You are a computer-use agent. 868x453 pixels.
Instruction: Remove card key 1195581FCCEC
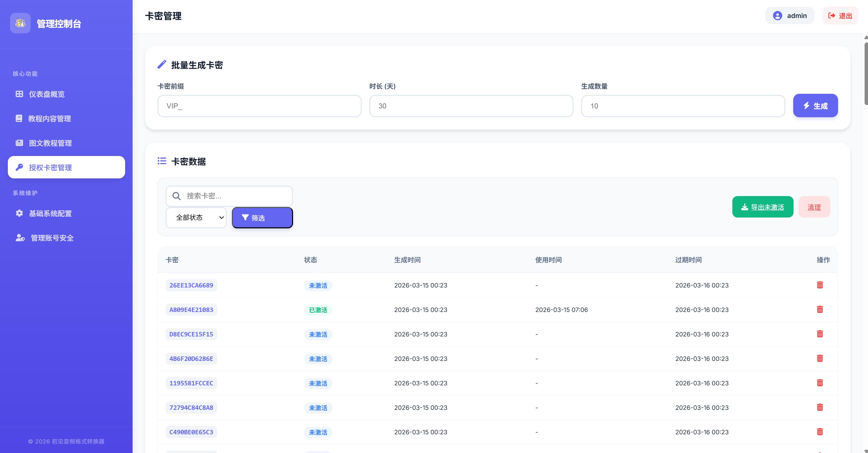pyautogui.click(x=820, y=383)
